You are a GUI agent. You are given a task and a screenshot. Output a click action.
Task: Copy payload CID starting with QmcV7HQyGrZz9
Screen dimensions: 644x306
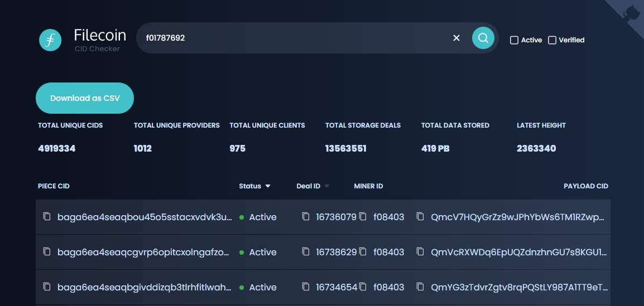tap(420, 216)
